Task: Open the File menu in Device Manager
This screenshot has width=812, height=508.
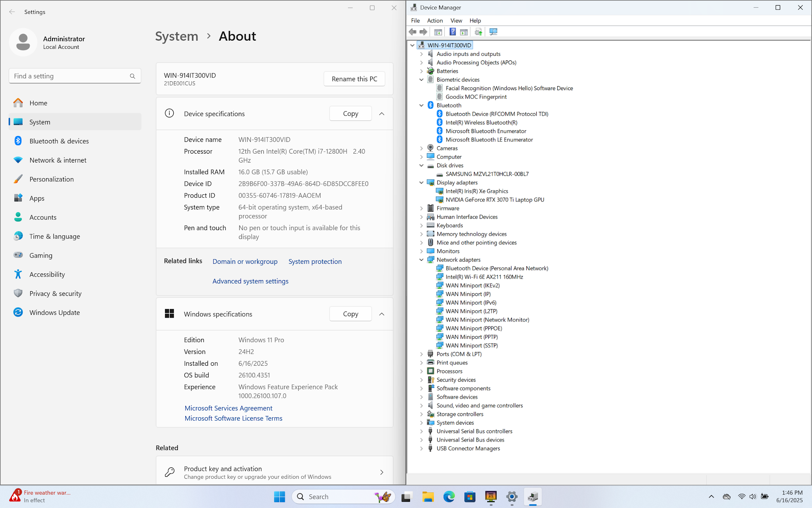Action: 415,20
